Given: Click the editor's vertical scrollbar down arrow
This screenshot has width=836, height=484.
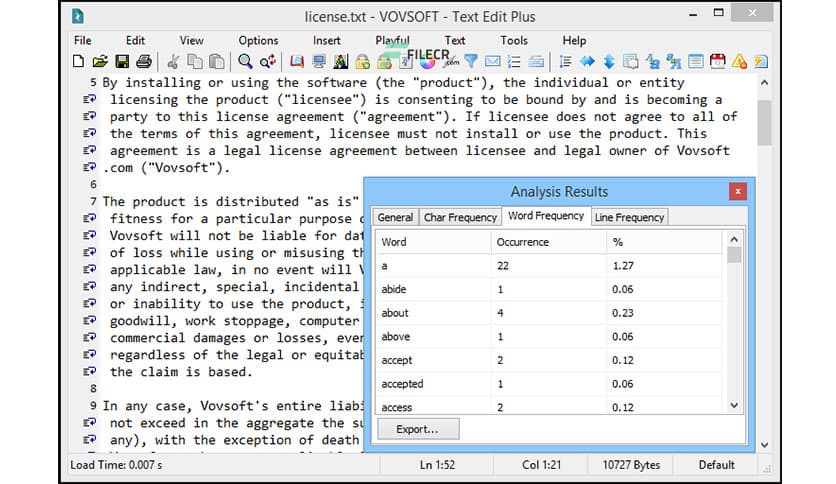Looking at the screenshot, I should 765,445.
